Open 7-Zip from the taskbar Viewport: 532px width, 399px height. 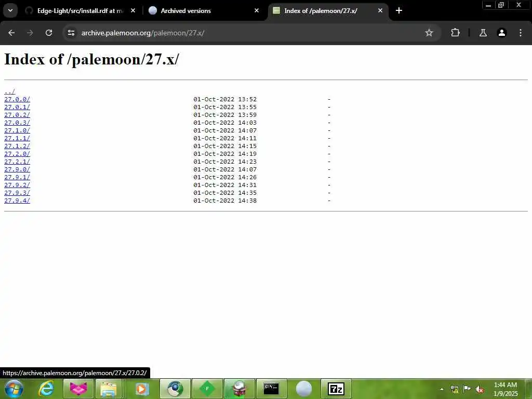(x=336, y=389)
